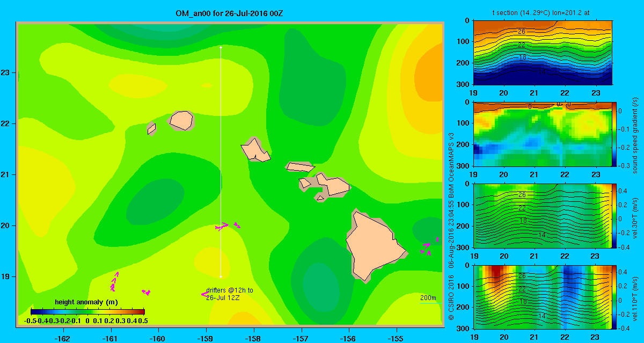Click the -162 longitude axis label
Viewport: 644px width, 343px height.
(x=63, y=339)
